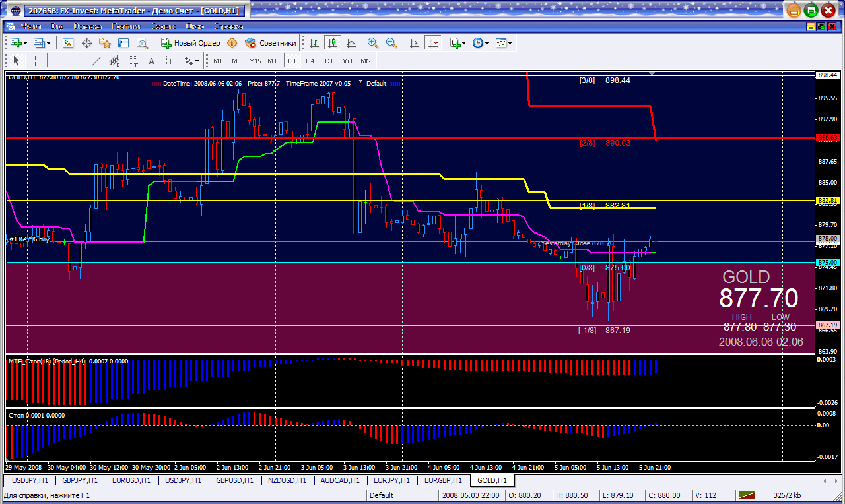Click the chart shift triangle marker
This screenshot has height=504, width=845.
click(x=653, y=73)
